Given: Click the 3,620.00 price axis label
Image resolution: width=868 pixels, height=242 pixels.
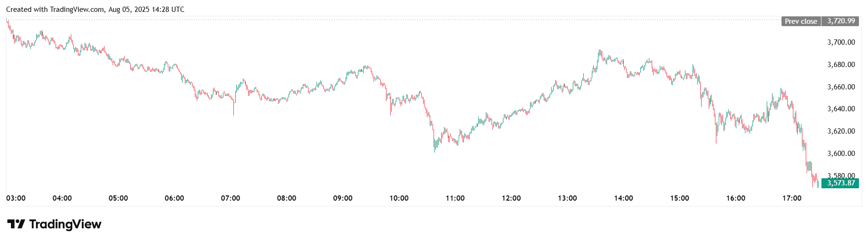Looking at the screenshot, I should point(841,131).
